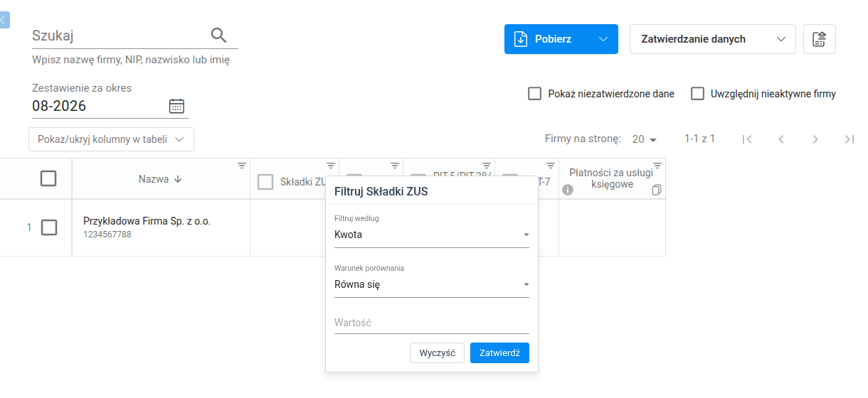This screenshot has width=868, height=398.
Task: Click the NIP number 1234567788
Action: point(107,235)
